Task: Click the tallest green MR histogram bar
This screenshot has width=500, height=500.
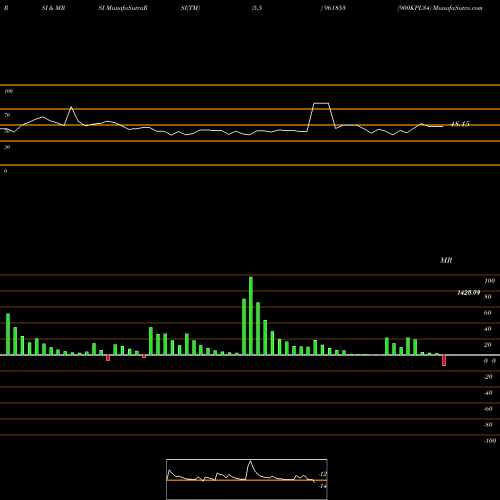Action: (251, 316)
